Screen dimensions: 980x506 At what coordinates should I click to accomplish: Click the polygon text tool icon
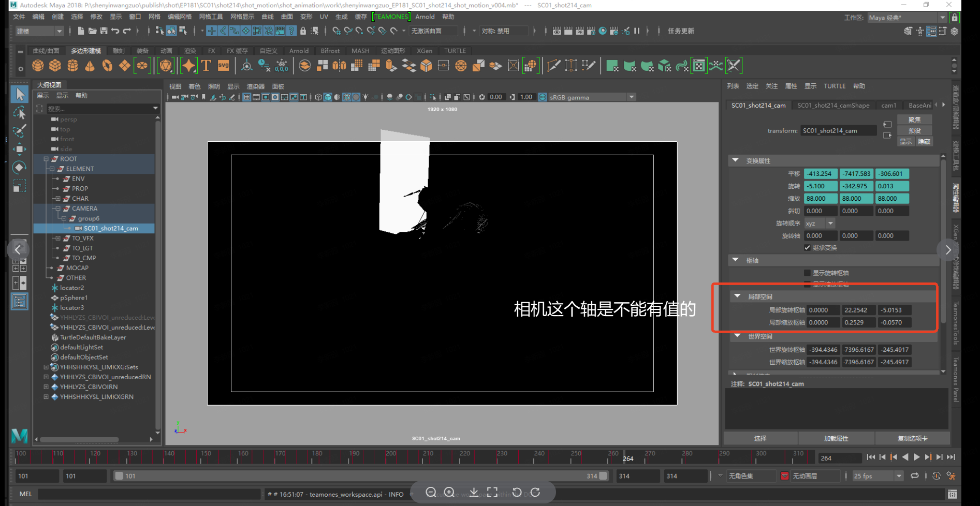[x=206, y=66]
